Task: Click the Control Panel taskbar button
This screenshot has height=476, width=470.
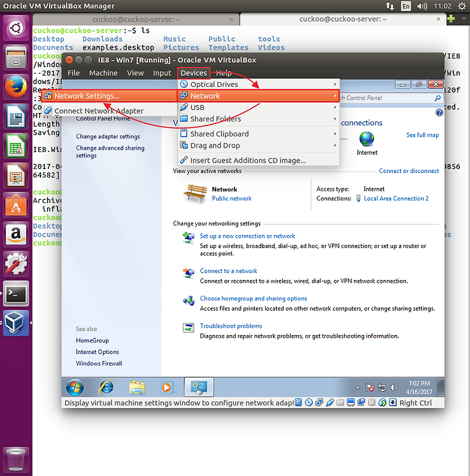Action: (198, 387)
